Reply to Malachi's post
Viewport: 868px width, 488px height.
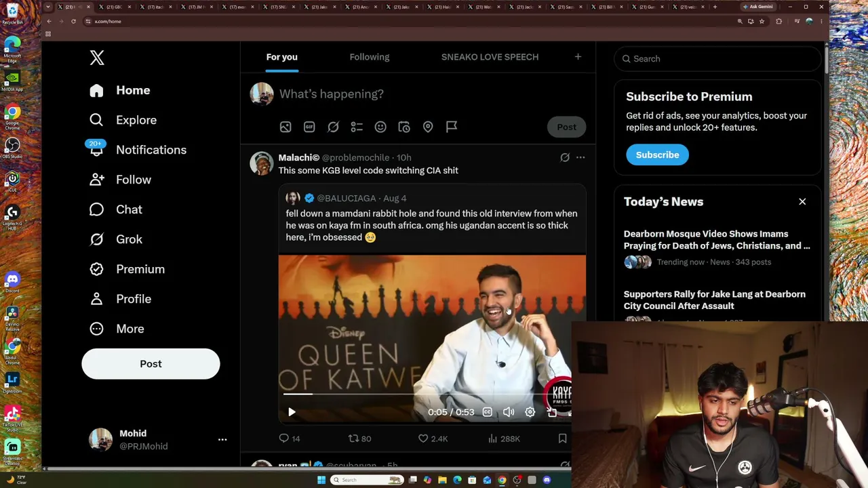(290, 439)
